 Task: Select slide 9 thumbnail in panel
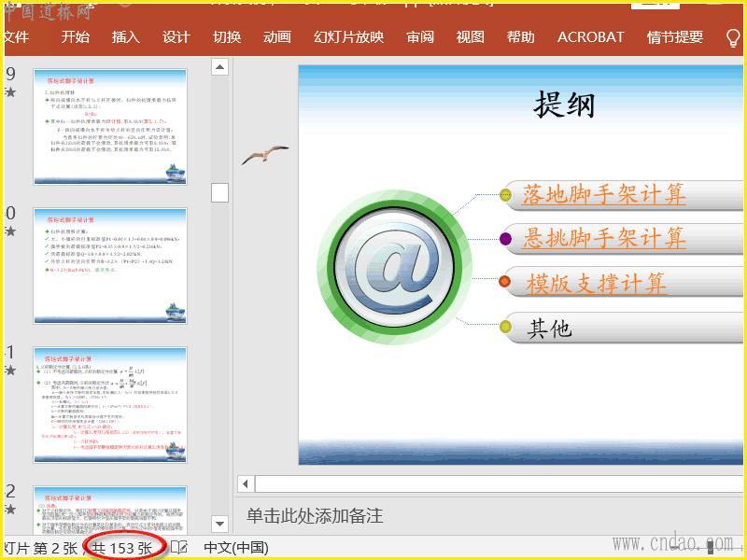point(110,127)
